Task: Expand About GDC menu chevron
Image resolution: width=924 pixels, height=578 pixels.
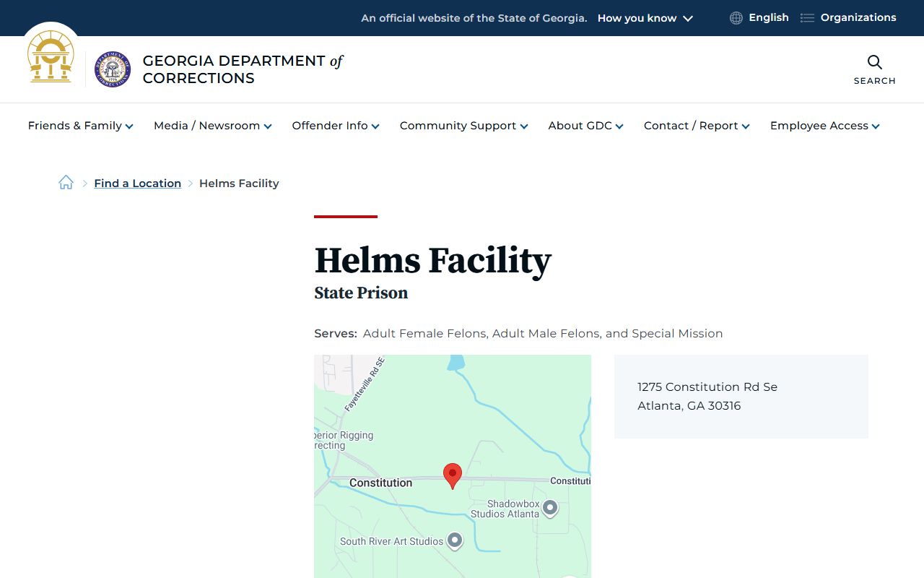Action: click(619, 126)
